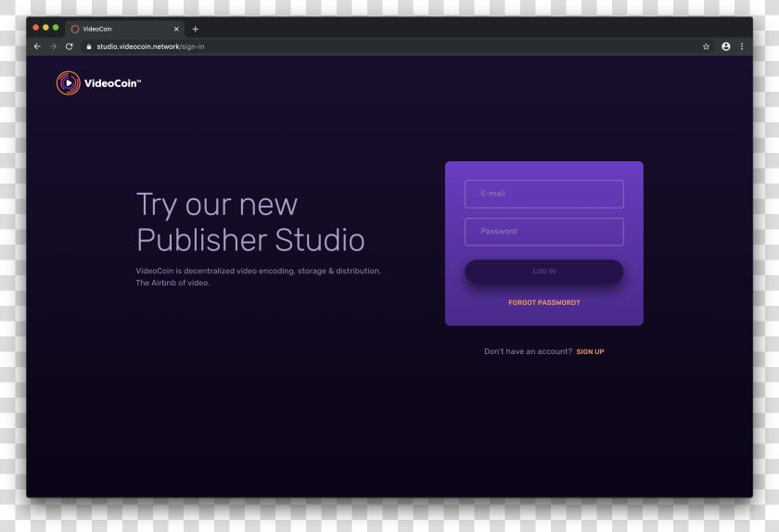Bookmark page with the star icon
Viewport: 779px width, 532px height.
pyautogui.click(x=706, y=46)
